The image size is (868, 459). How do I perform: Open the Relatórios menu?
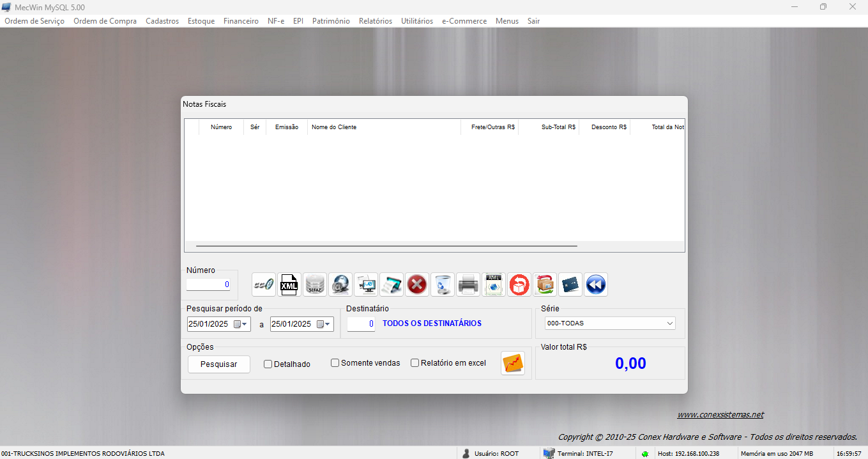[376, 21]
